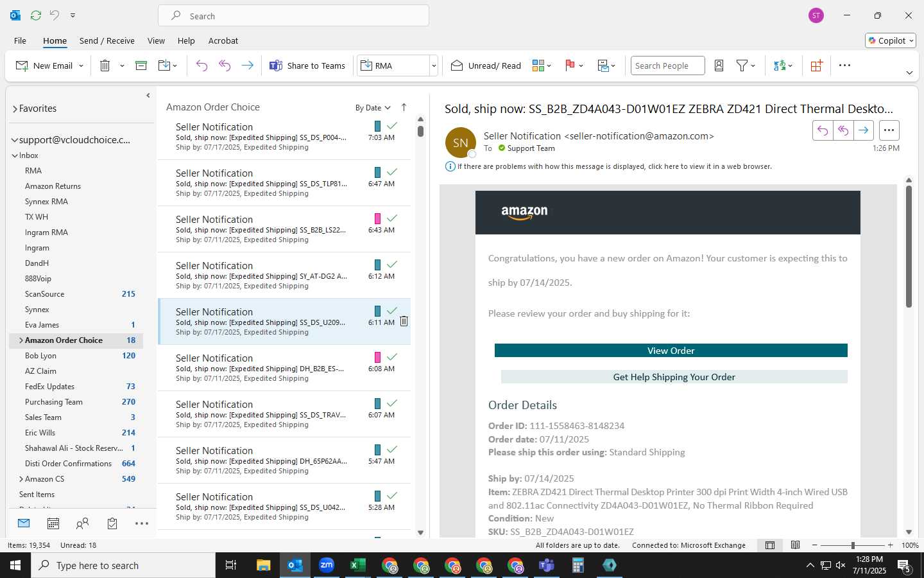
Task: Click the View Order button in email
Action: coord(671,351)
